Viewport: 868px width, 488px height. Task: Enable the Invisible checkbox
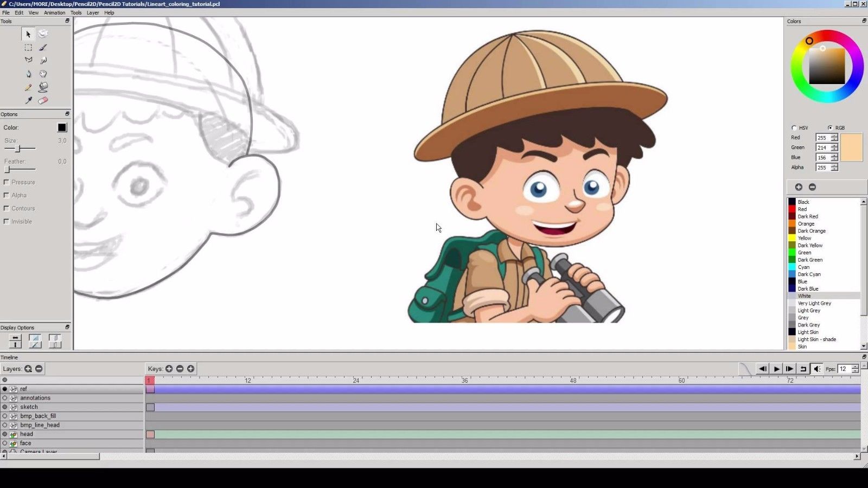point(6,221)
